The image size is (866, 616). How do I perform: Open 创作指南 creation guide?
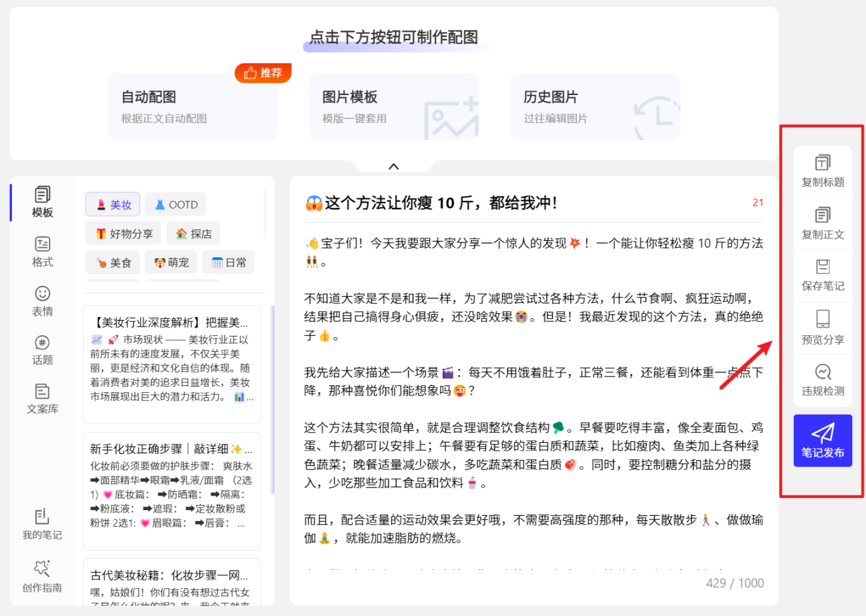[42, 576]
